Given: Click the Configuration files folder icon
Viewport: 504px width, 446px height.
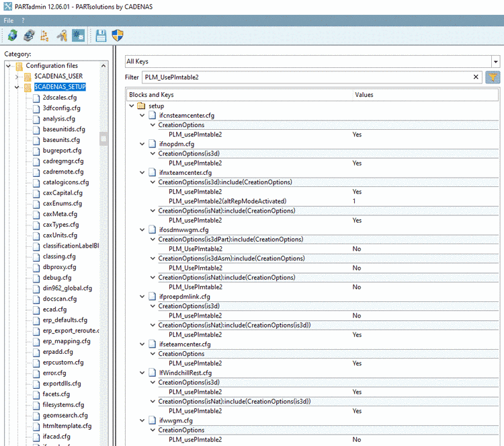Looking at the screenshot, I should pyautogui.click(x=19, y=66).
